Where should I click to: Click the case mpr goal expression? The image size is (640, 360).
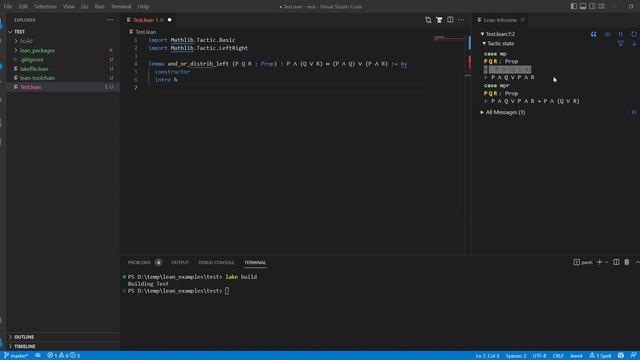click(531, 101)
